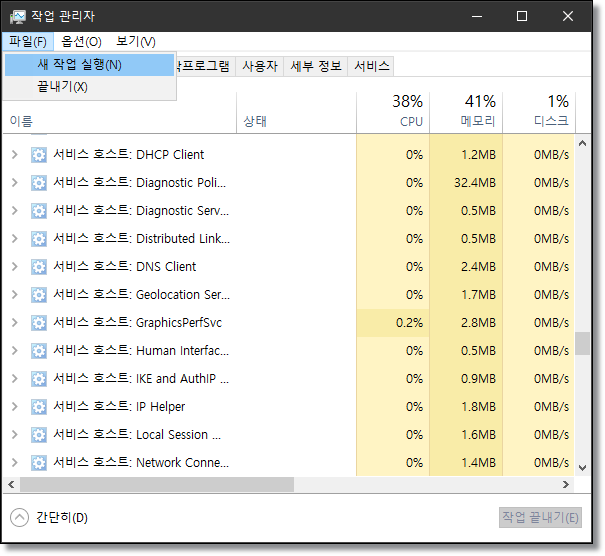This screenshot has width=605, height=556.
Task: Click the horizontal scrollbar left arrow
Action: tap(12, 485)
